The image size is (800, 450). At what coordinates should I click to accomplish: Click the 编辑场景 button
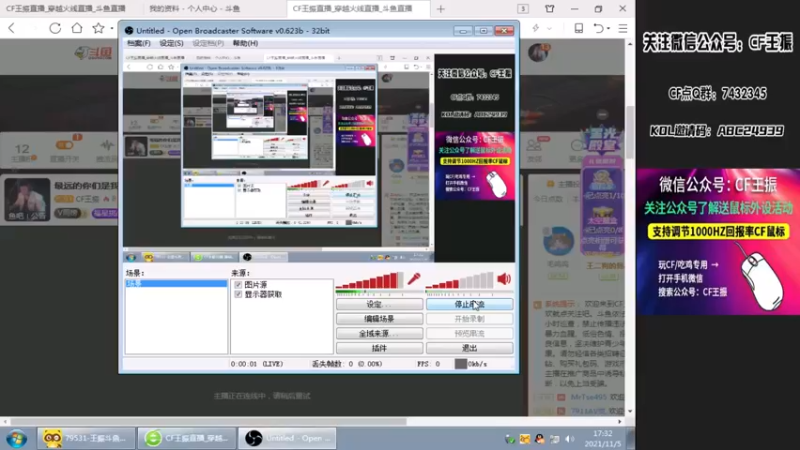tap(379, 319)
